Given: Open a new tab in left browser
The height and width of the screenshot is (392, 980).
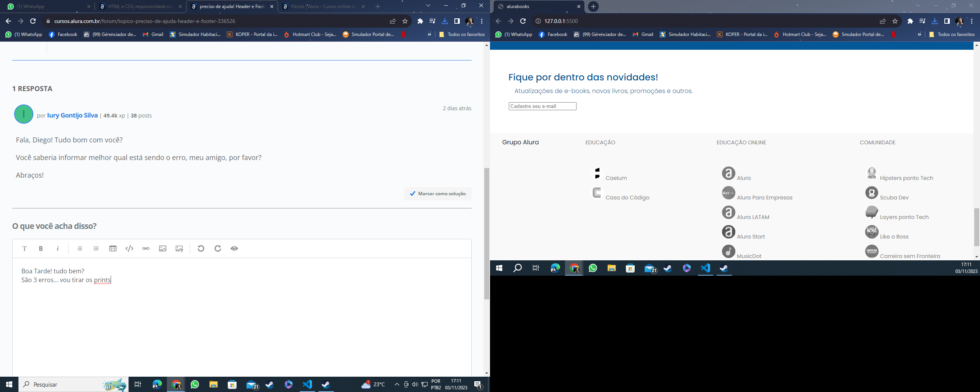Looking at the screenshot, I should (378, 7).
